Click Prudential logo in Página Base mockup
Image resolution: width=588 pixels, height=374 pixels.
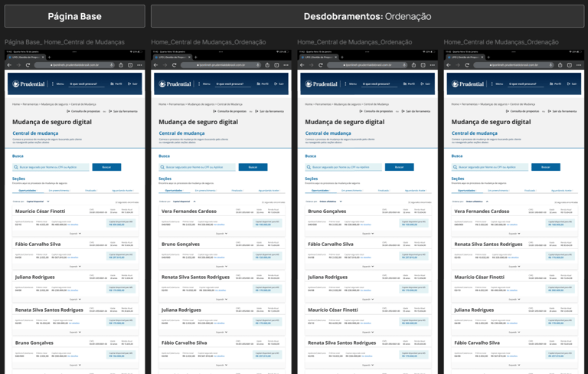point(28,84)
